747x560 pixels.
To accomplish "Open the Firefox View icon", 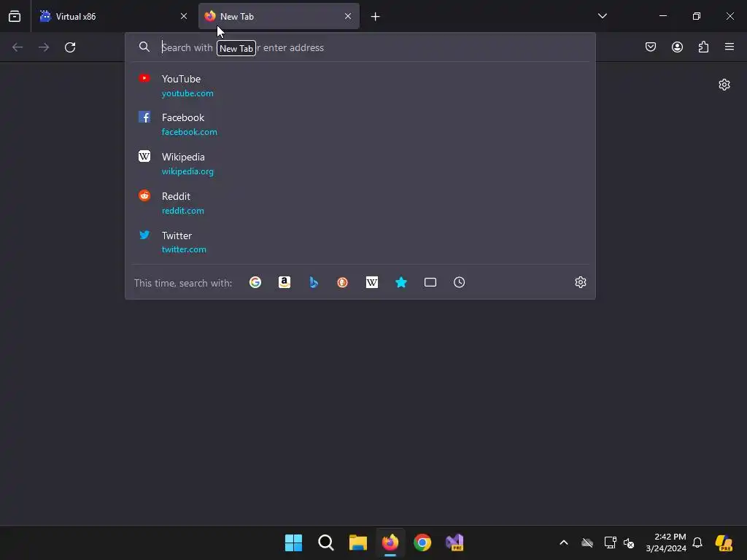I will [x=15, y=16].
